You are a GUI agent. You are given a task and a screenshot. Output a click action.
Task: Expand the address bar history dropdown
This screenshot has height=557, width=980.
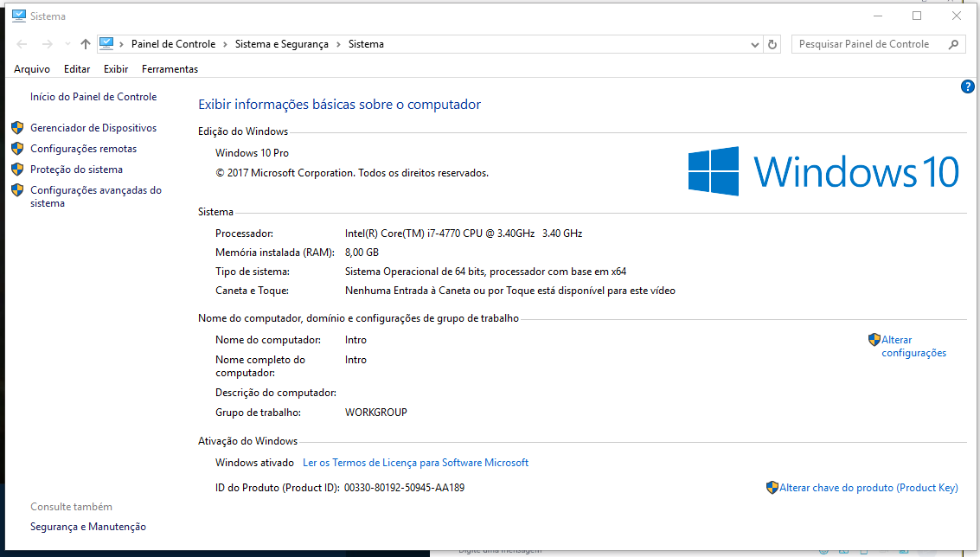tap(754, 44)
